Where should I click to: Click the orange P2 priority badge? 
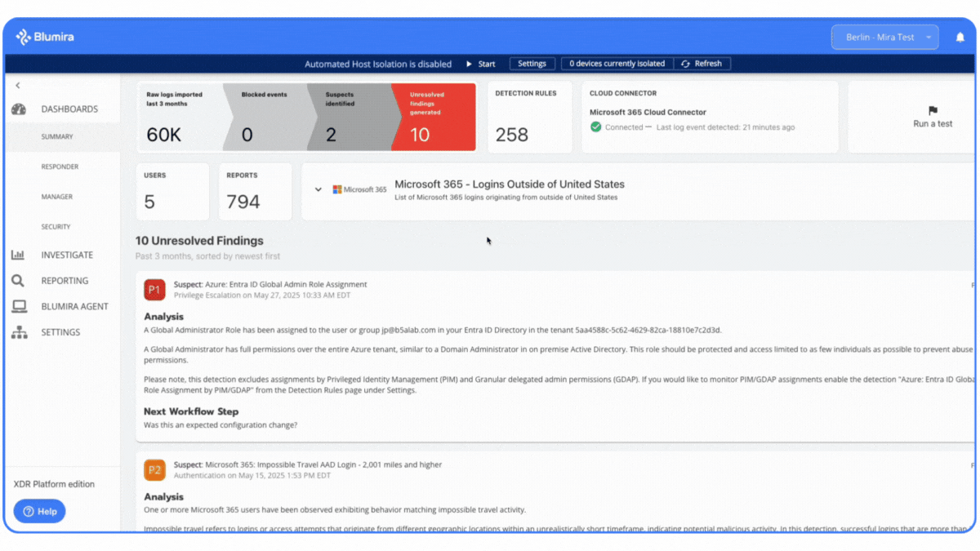tap(154, 470)
